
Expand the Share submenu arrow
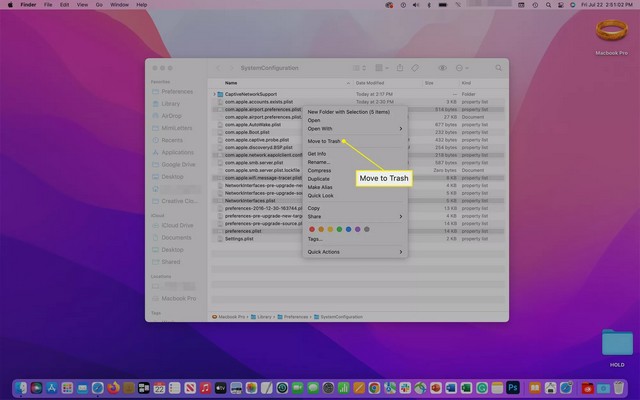401,216
